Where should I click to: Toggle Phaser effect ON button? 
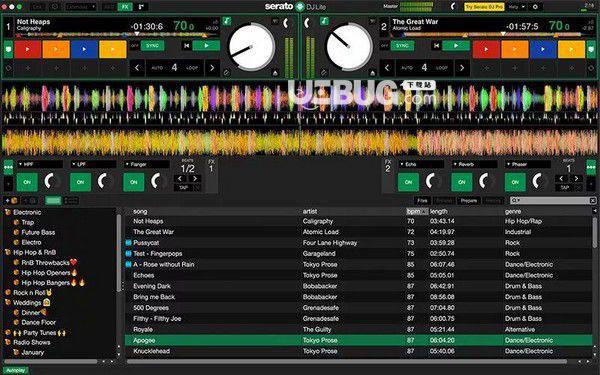(x=515, y=182)
